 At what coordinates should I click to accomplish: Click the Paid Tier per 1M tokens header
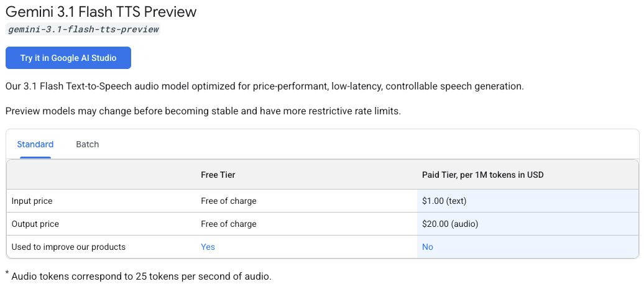483,175
